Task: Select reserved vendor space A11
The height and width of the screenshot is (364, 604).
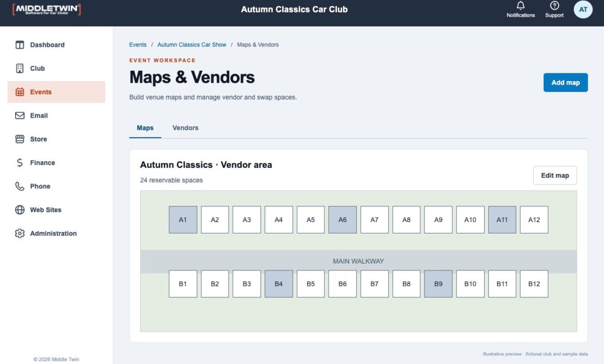Action: click(x=502, y=220)
